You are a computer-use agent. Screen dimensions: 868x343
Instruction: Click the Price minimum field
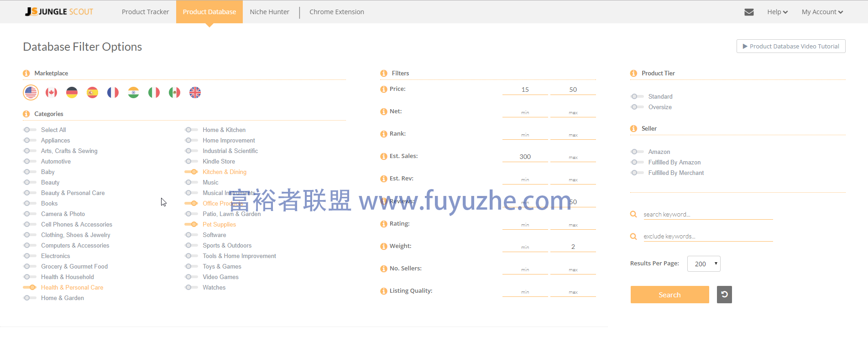pyautogui.click(x=525, y=90)
